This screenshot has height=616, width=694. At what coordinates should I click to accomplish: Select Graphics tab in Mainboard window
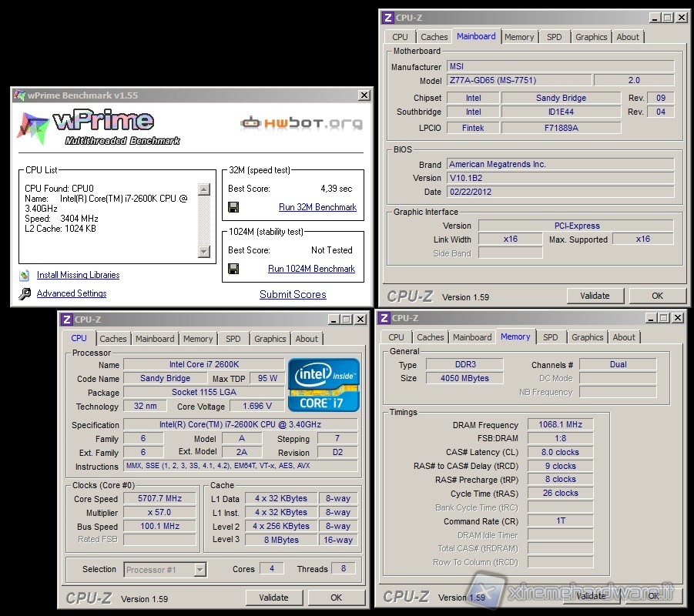click(x=591, y=37)
